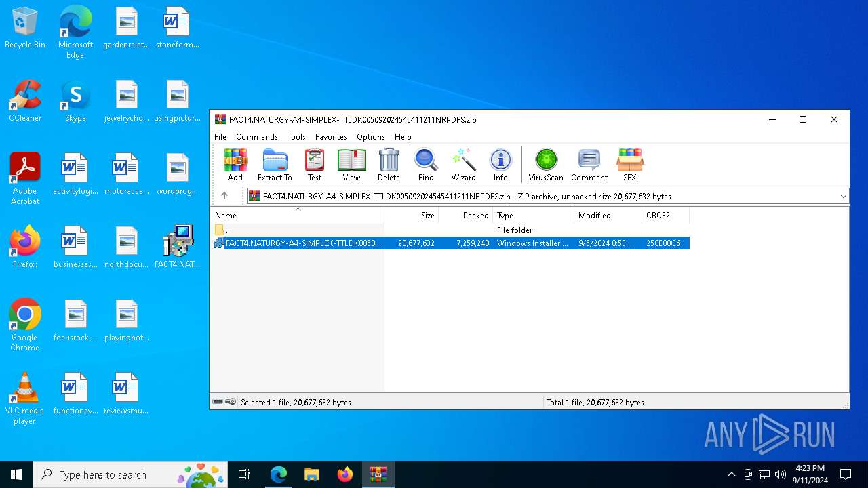Open the notification center icon
Image resolution: width=868 pixels, height=488 pixels.
pyautogui.click(x=846, y=474)
